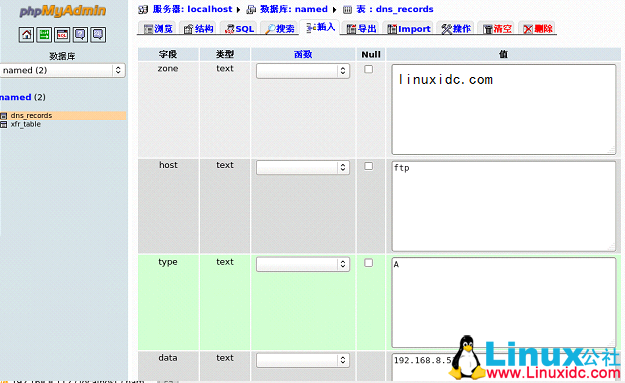Select the 插入 (Insert) tab
The image size is (625, 383).
(320, 27)
